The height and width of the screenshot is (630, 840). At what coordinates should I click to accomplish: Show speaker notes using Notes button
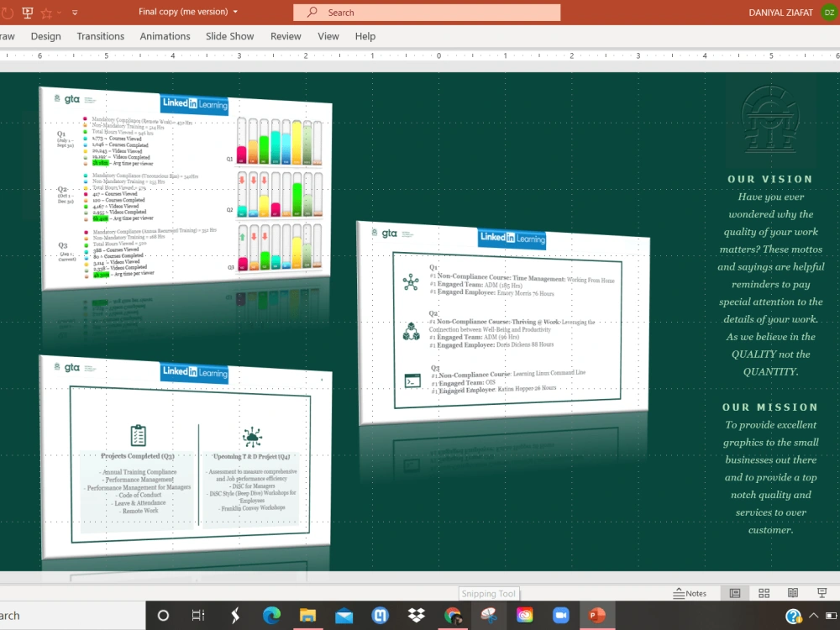click(x=690, y=593)
